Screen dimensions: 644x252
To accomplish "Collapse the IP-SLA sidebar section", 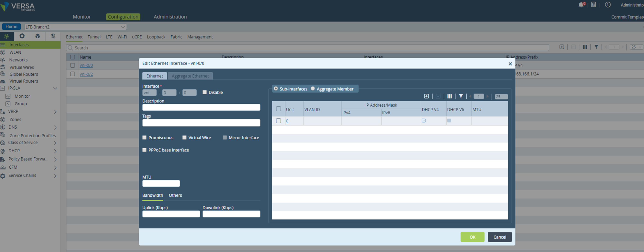I will pos(55,88).
